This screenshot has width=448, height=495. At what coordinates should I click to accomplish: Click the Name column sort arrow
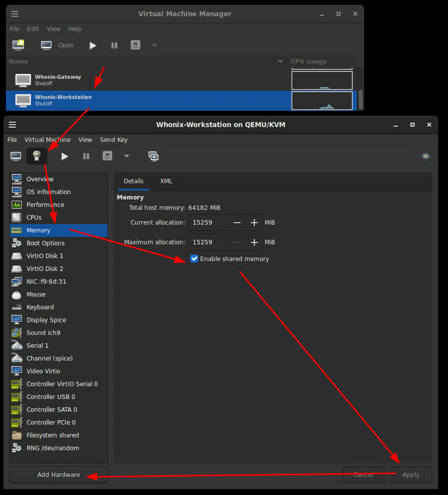pos(280,61)
